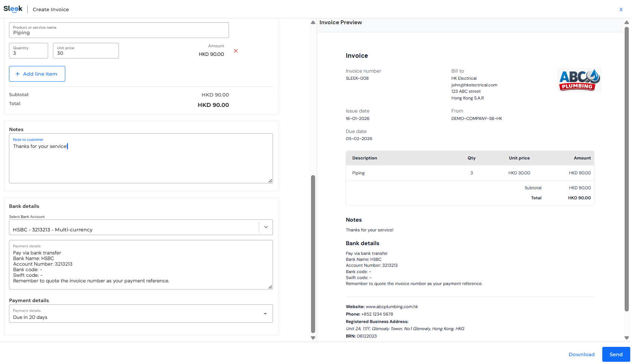631x364 pixels.
Task: Click the ABC Plumbing logo in the preview
Action: tap(578, 79)
